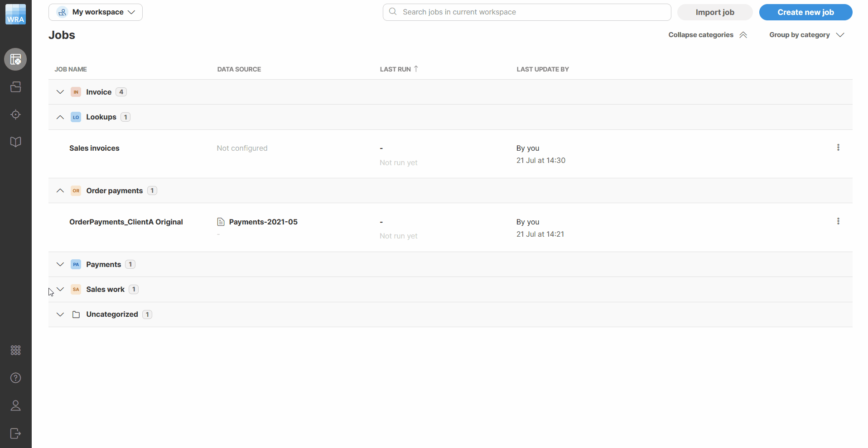Open the My workspace dropdown
Image resolution: width=868 pixels, height=448 pixels.
pos(96,12)
